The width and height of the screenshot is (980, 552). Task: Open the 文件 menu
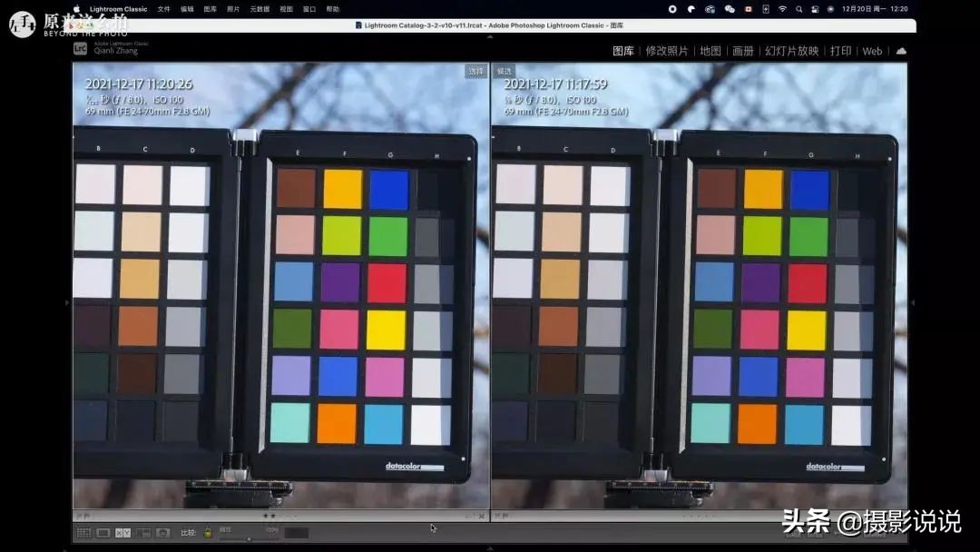pos(163,9)
